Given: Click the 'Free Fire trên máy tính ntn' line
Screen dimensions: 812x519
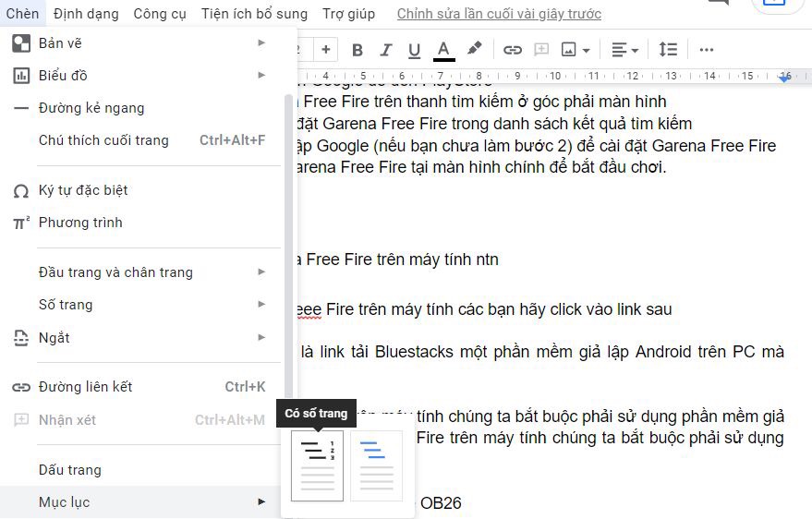Looking at the screenshot, I should (402, 259).
